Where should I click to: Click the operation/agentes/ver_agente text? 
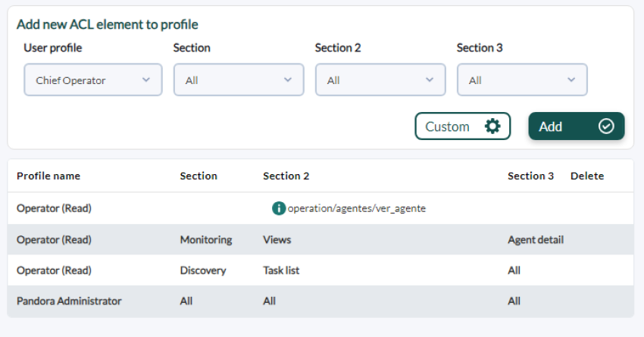(x=357, y=208)
